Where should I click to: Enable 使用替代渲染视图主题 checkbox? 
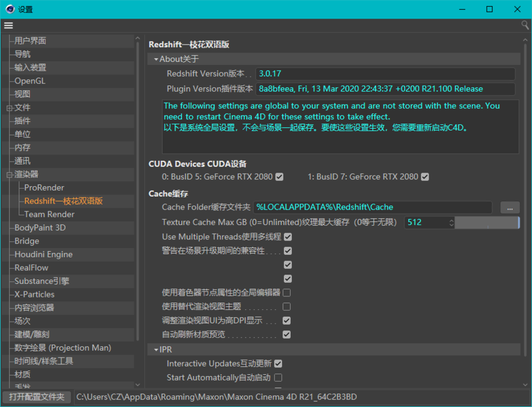(x=286, y=307)
